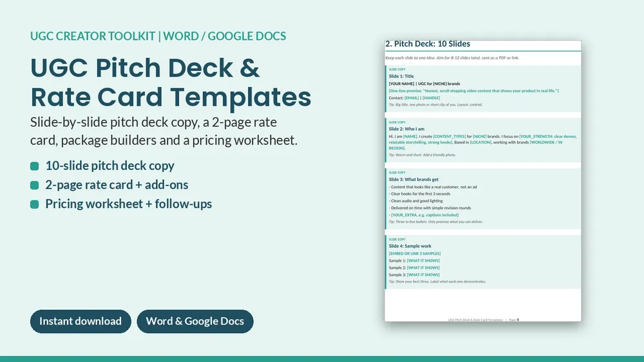The image size is (644, 362).
Task: Click the 'Keep each slide to one idea' note
Action: 452,58
